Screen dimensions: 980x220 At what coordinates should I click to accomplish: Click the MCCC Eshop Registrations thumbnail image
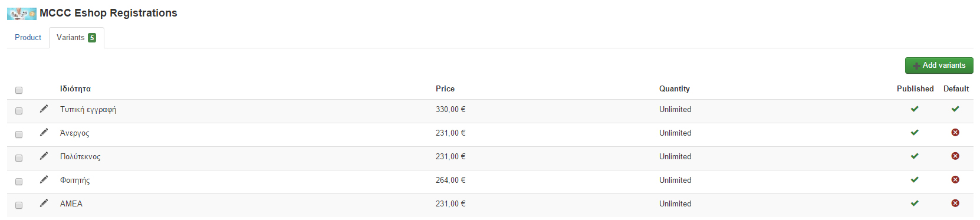click(x=22, y=14)
